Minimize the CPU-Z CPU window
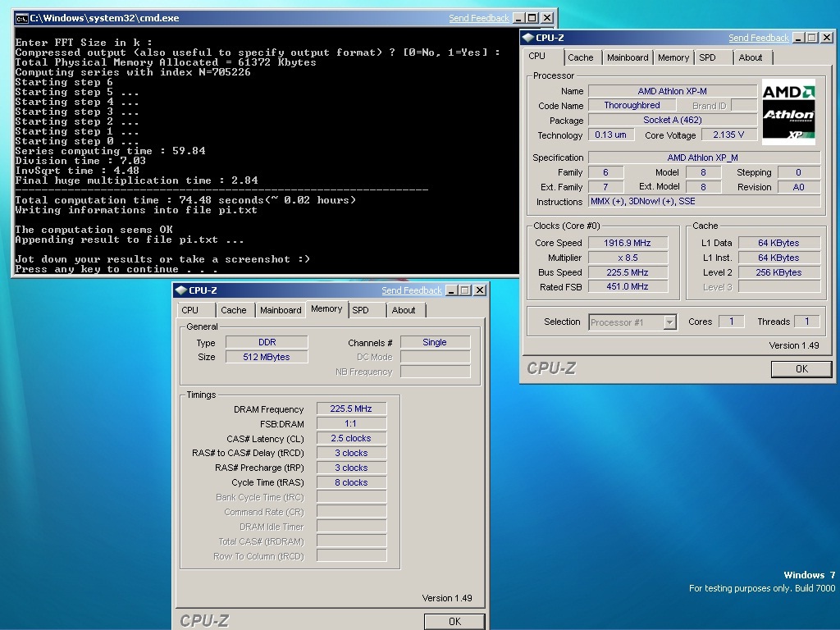The width and height of the screenshot is (840, 630). (798, 38)
